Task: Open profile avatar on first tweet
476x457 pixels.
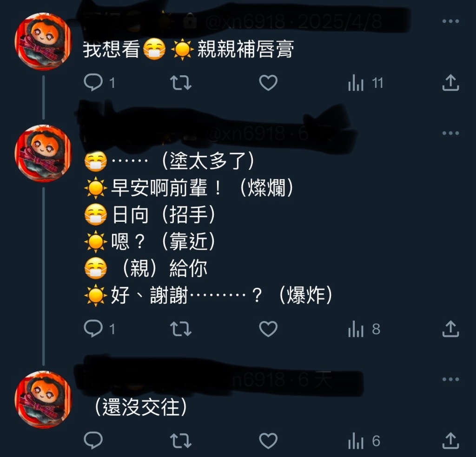Action: (43, 41)
